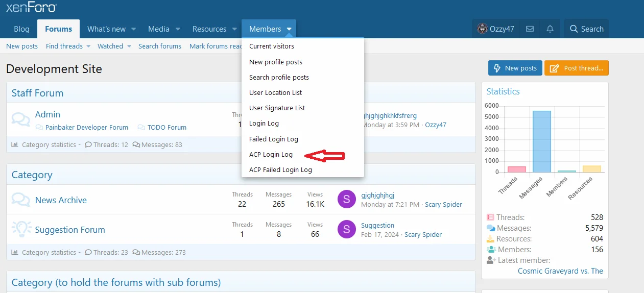Click the Suggestion Forum lightbulb icon
Image resolution: width=644 pixels, height=293 pixels.
[x=20, y=230]
